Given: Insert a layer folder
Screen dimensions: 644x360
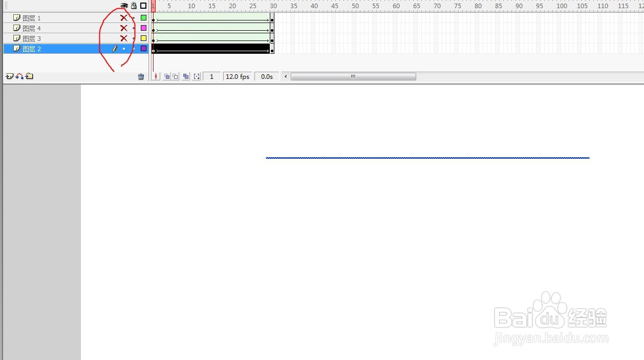Looking at the screenshot, I should point(30,76).
